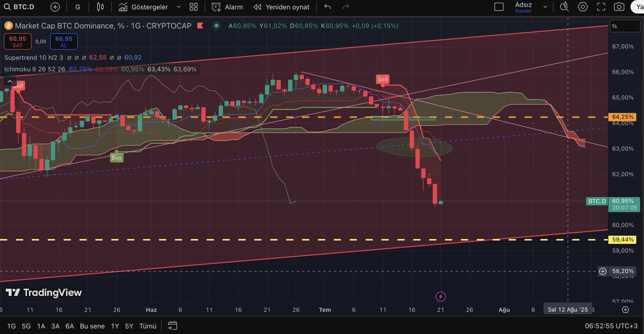Open quick search icon
The width and height of the screenshot is (644, 334).
[x=564, y=7]
